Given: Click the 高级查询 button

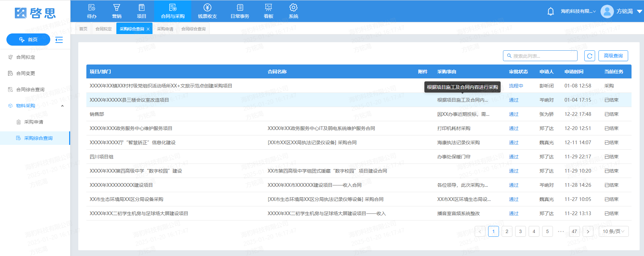Looking at the screenshot, I should 613,56.
